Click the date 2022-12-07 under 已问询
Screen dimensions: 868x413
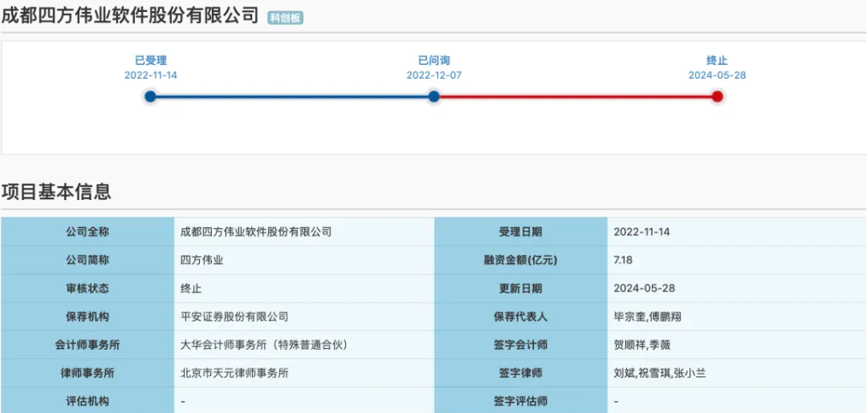pyautogui.click(x=434, y=75)
